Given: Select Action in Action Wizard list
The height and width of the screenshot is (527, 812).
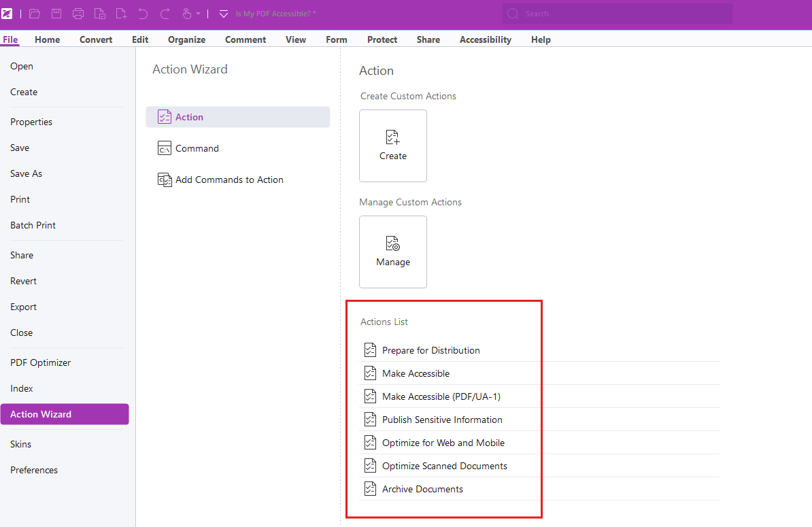Looking at the screenshot, I should point(238,117).
